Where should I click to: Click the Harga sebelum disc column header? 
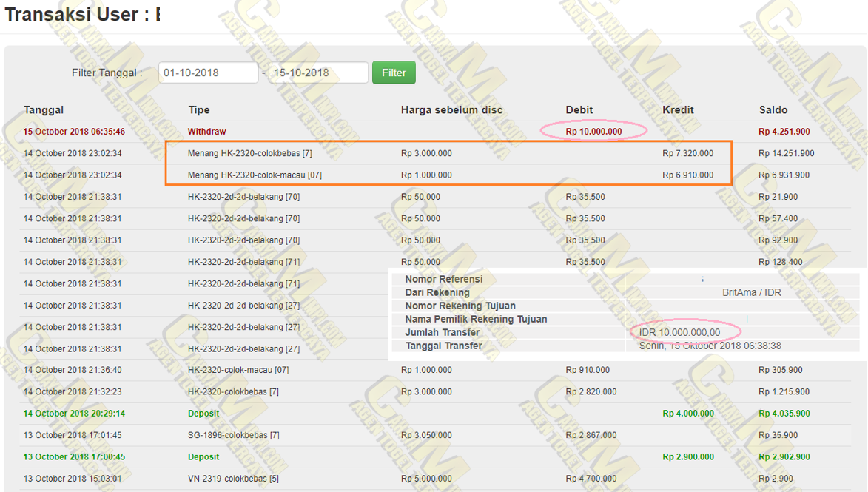451,109
